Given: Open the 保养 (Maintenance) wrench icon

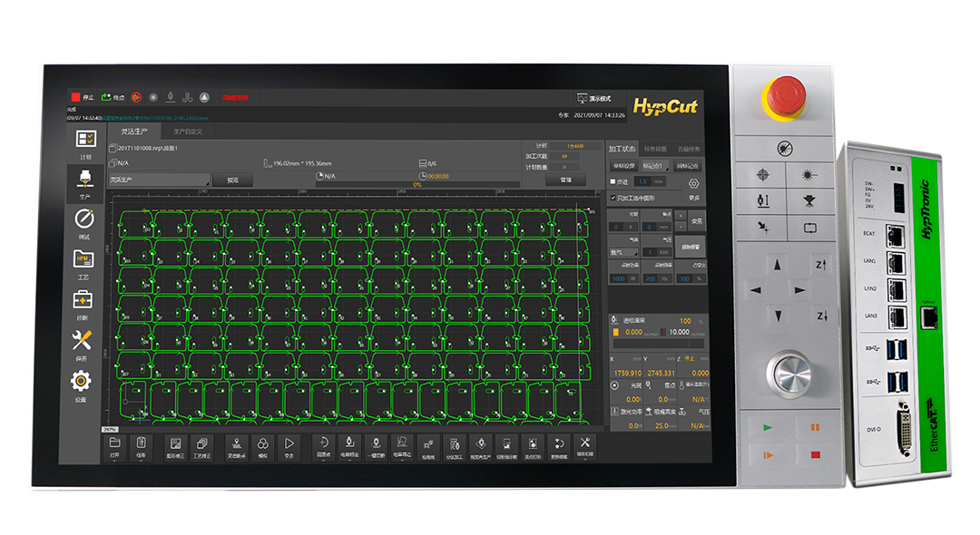Looking at the screenshot, I should tap(83, 341).
